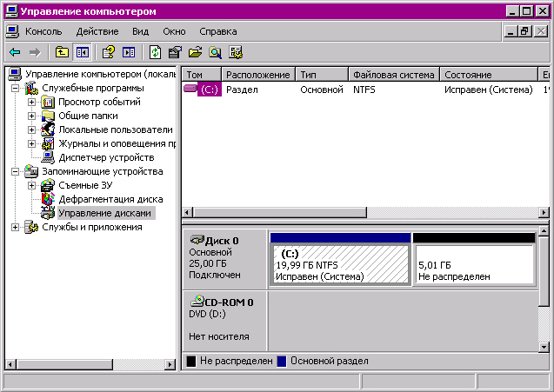Click the Up one level folder icon

[x=62, y=53]
